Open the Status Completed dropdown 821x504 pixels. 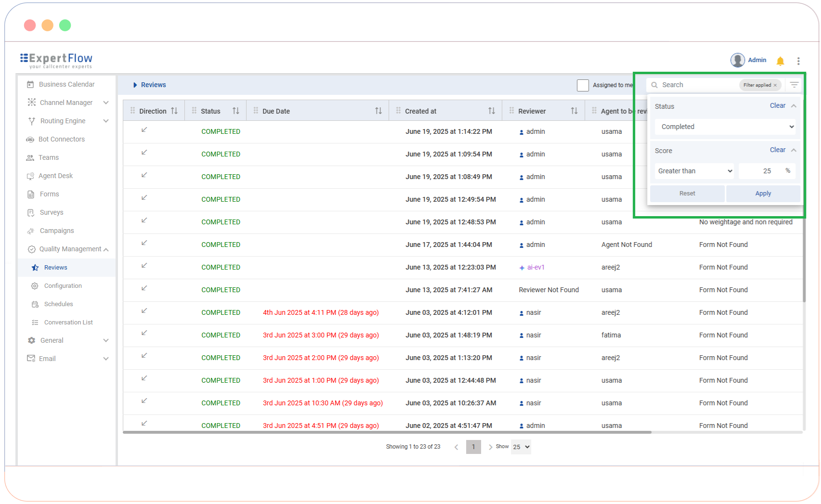coord(725,127)
